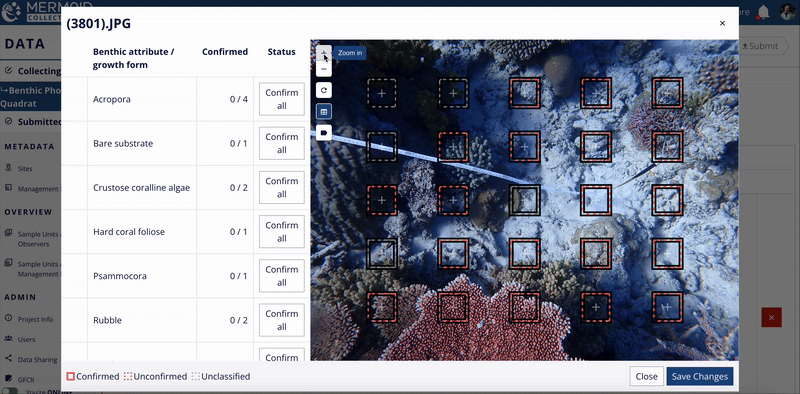This screenshot has height=394, width=800.
Task: Select first-row, third-column unconfirmed point on photo
Action: click(524, 93)
